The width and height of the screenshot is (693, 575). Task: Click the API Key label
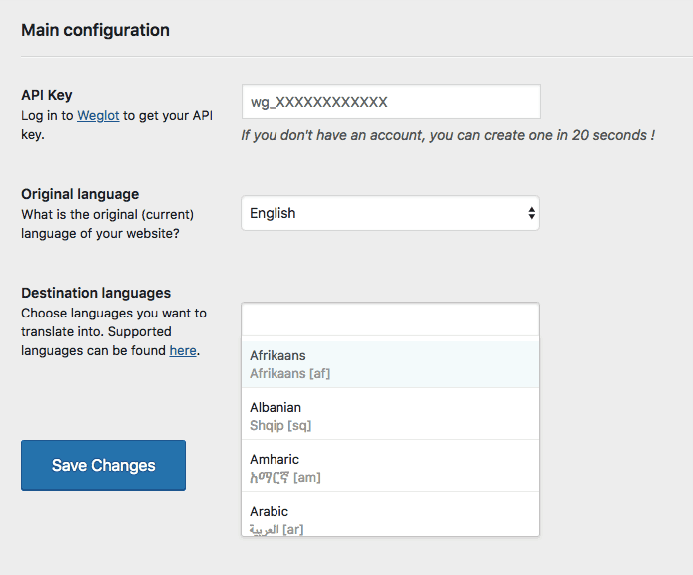point(47,95)
